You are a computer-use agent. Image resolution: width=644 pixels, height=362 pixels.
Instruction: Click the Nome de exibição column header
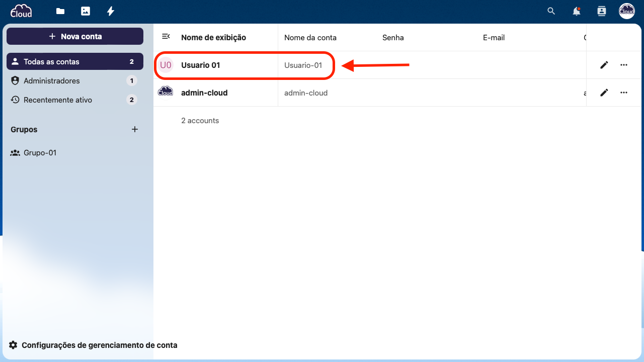(213, 38)
